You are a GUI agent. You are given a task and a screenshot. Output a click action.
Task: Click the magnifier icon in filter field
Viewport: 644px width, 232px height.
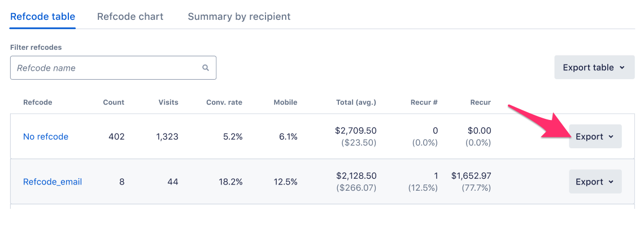(206, 68)
